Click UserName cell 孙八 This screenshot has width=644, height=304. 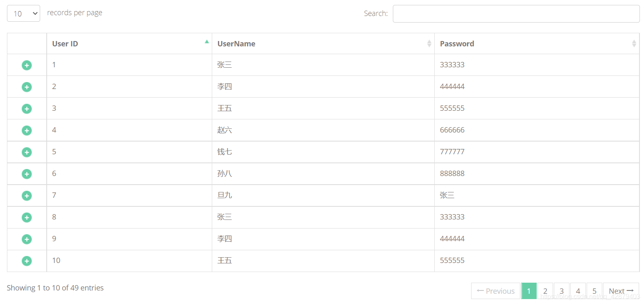323,174
